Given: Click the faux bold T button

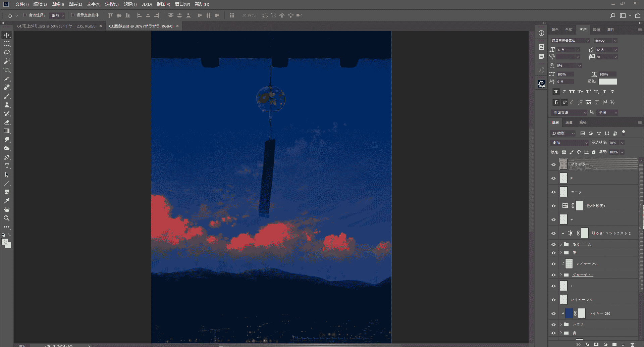Looking at the screenshot, I should (x=556, y=92).
